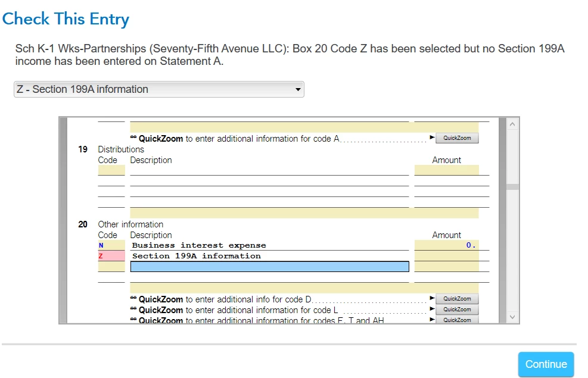Open QuickZoom for code D additional info
The image size is (588, 378).
[x=457, y=299]
